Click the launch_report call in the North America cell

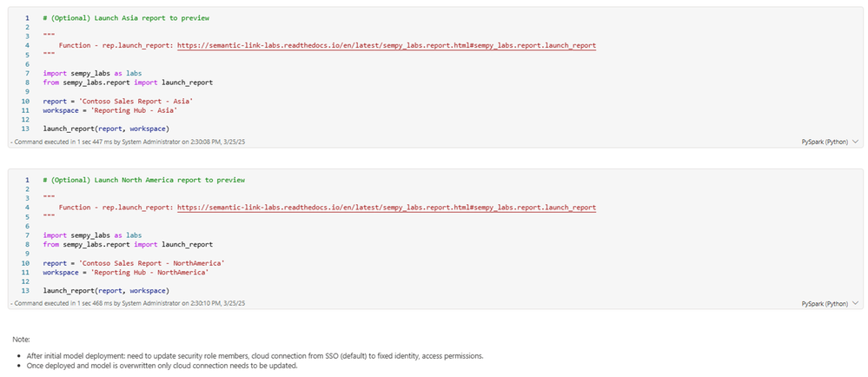[x=106, y=291]
